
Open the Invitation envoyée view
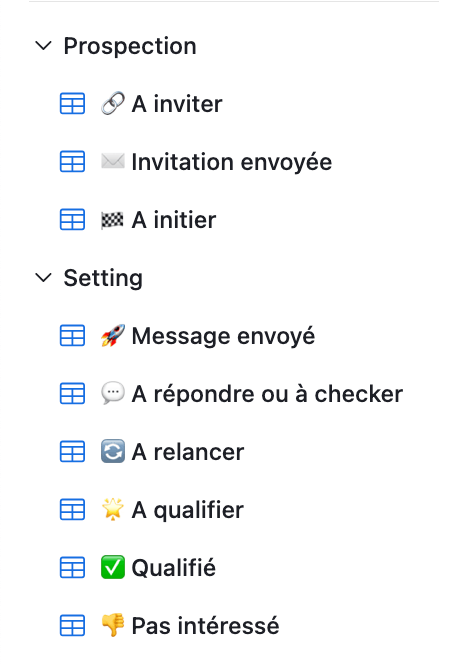click(232, 162)
